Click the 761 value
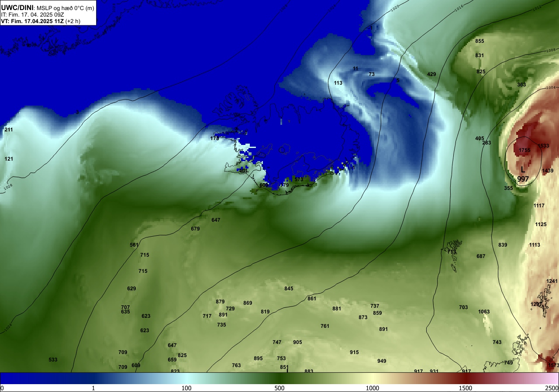 point(325,326)
